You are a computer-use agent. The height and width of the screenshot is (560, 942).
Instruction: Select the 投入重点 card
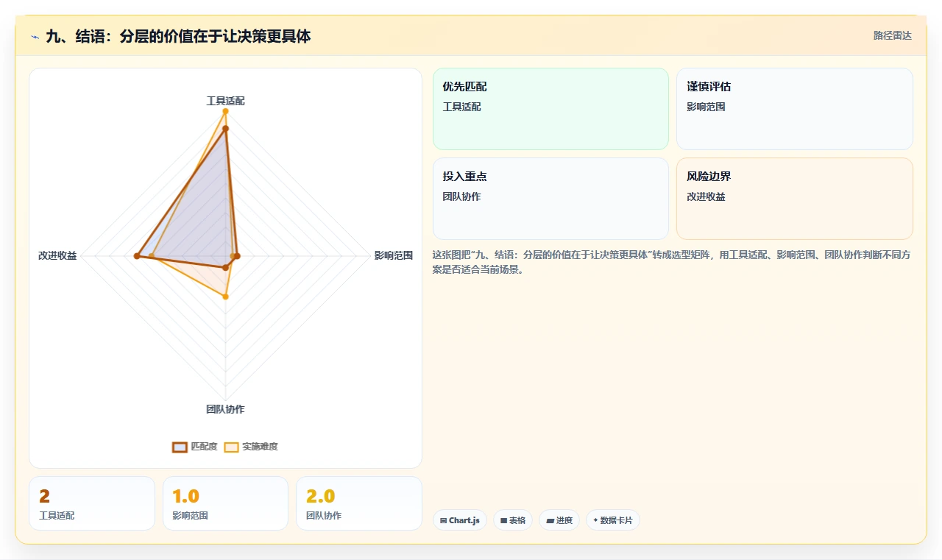pos(550,199)
